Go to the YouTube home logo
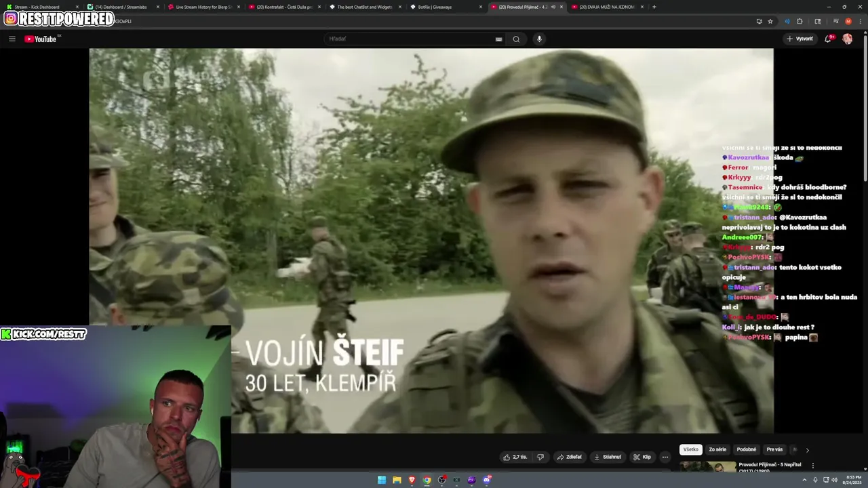 coord(41,39)
